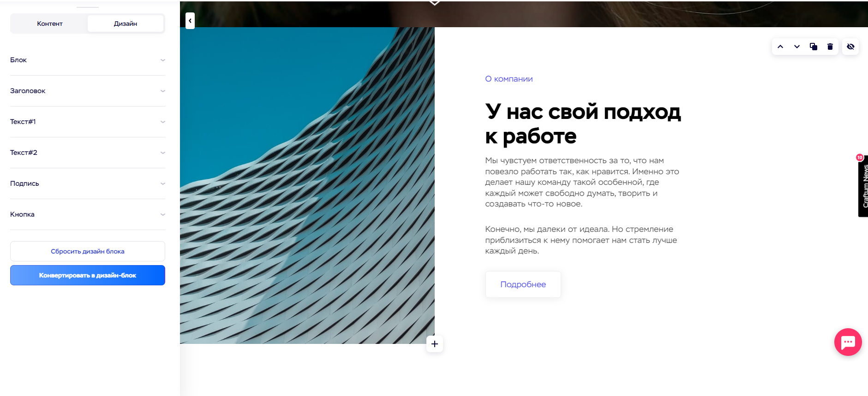The image size is (868, 396).
Task: Expand the Подпись settings section
Action: pyautogui.click(x=88, y=183)
